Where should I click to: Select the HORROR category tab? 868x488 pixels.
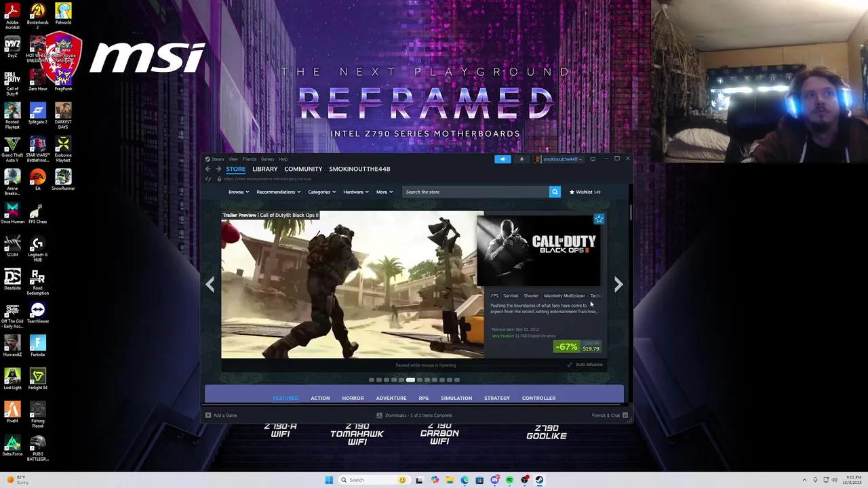pyautogui.click(x=353, y=398)
